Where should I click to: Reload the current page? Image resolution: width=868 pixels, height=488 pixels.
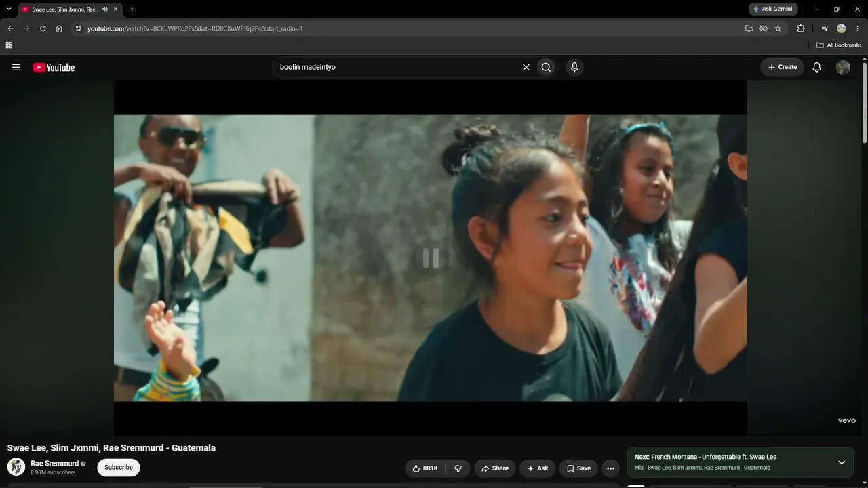(43, 28)
